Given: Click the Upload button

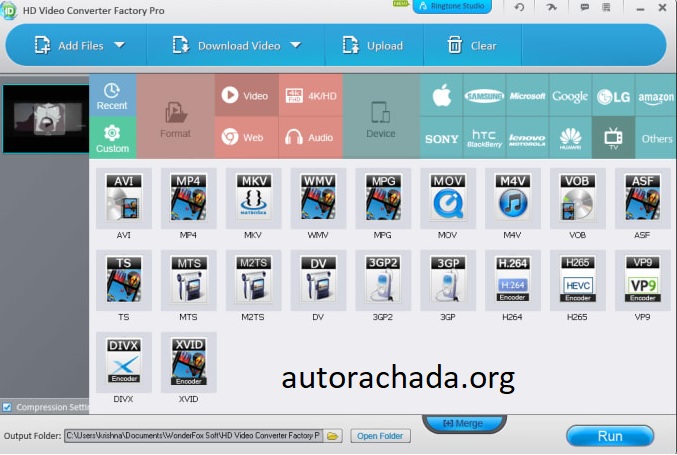Looking at the screenshot, I should click(x=373, y=45).
